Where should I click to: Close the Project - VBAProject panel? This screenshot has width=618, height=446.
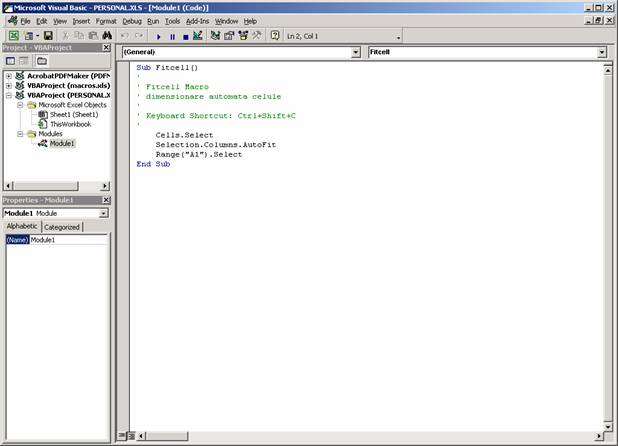click(106, 47)
